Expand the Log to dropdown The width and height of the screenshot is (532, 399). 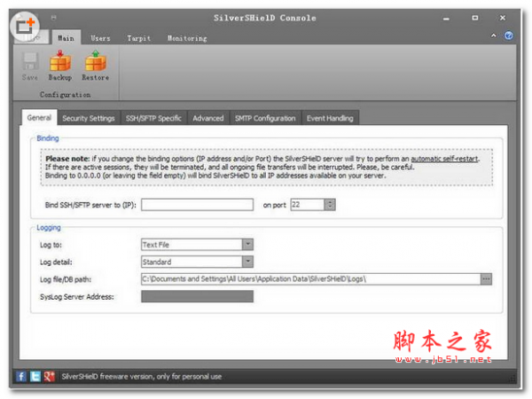tap(247, 245)
